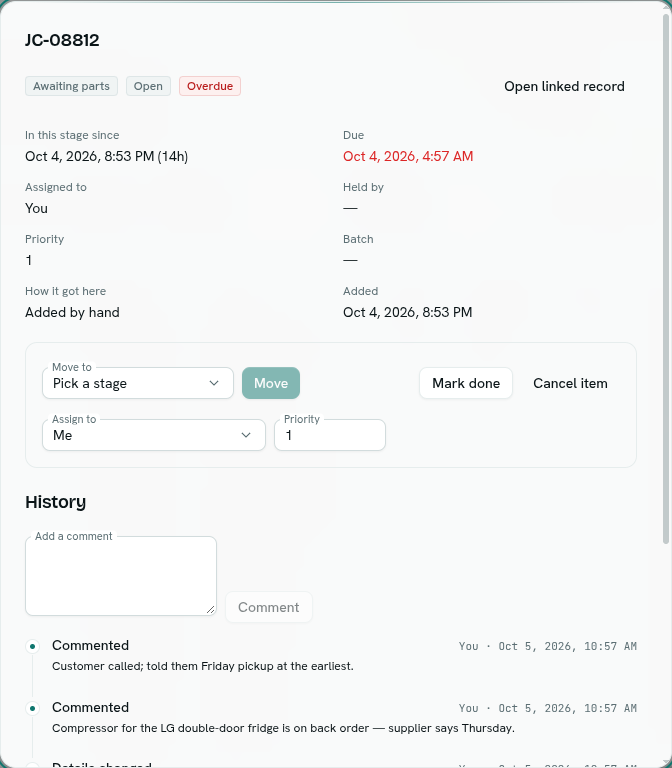The height and width of the screenshot is (768, 672).
Task: Click the comment box resize grip
Action: tap(211, 609)
